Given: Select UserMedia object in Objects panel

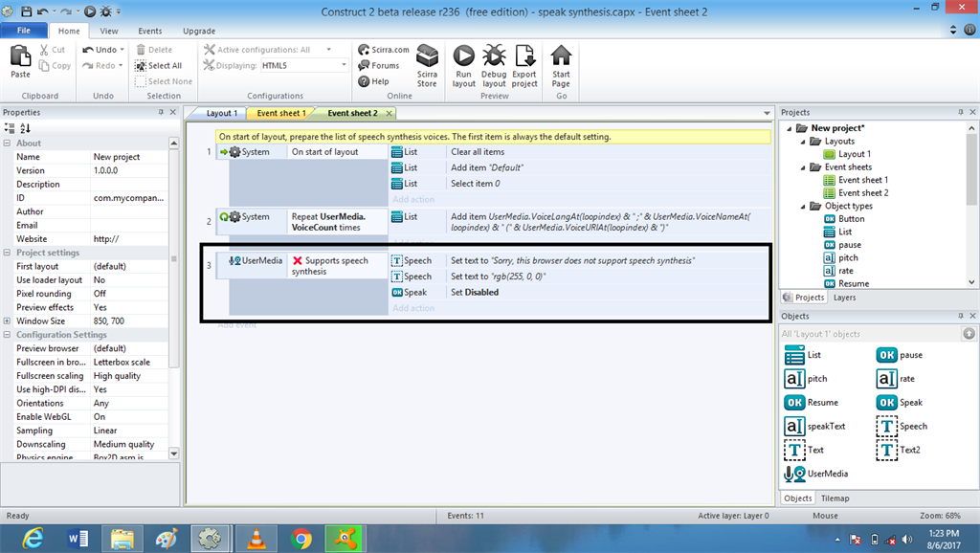Looking at the screenshot, I should (815, 474).
